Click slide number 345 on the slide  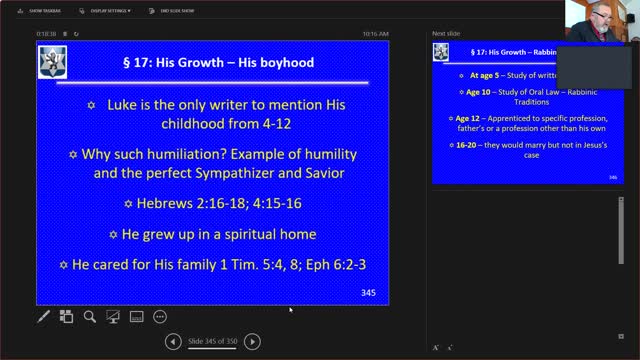coord(368,293)
